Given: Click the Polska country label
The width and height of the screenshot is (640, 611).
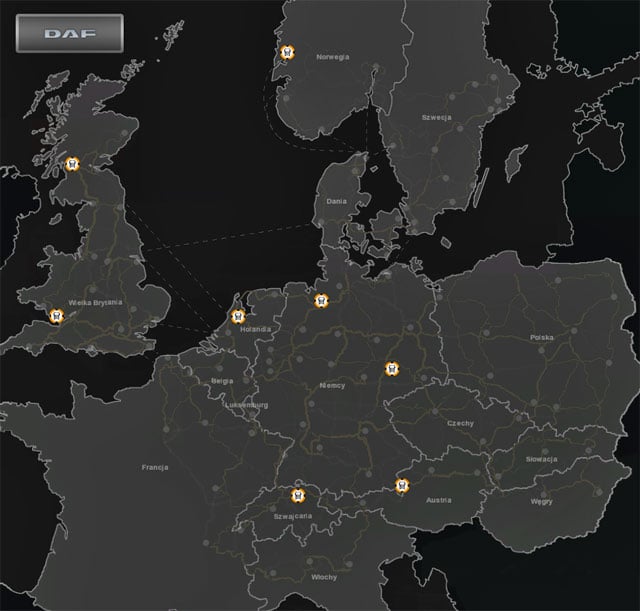Looking at the screenshot, I should point(542,338).
